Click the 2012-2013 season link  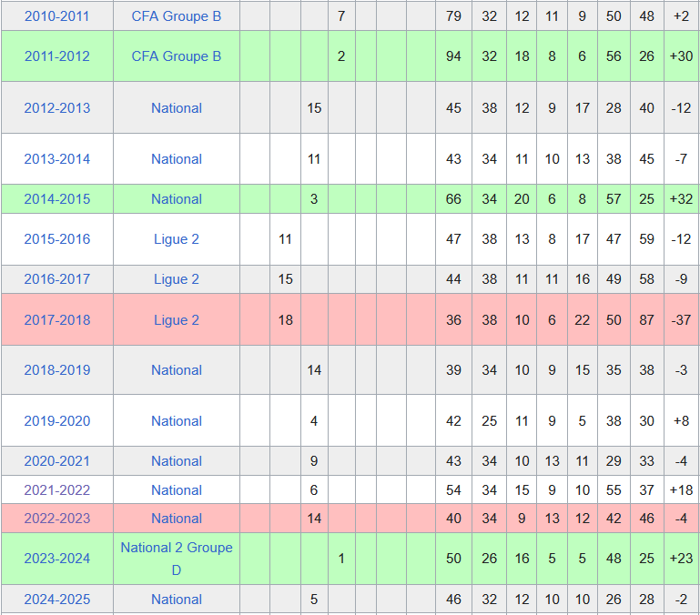[56, 108]
